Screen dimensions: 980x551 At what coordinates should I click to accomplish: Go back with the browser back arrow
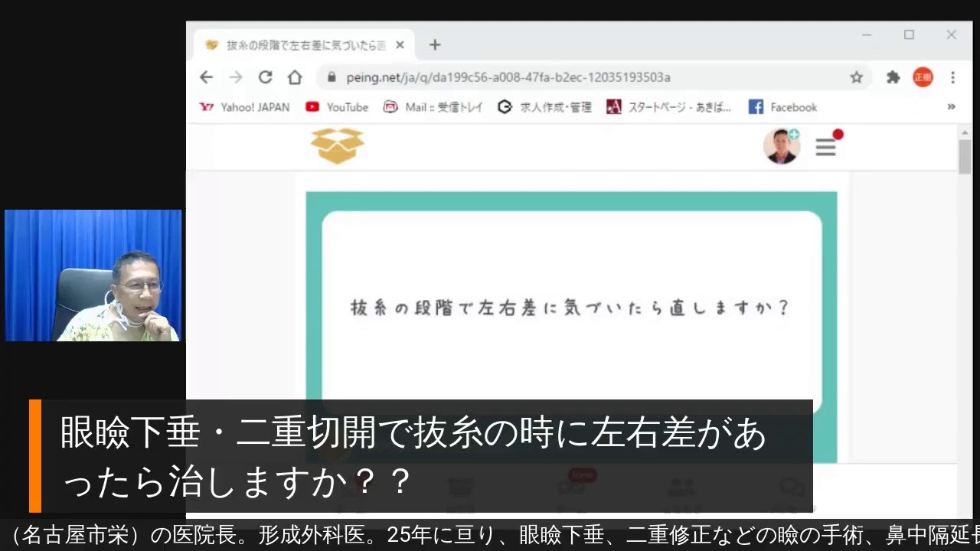pyautogui.click(x=206, y=77)
